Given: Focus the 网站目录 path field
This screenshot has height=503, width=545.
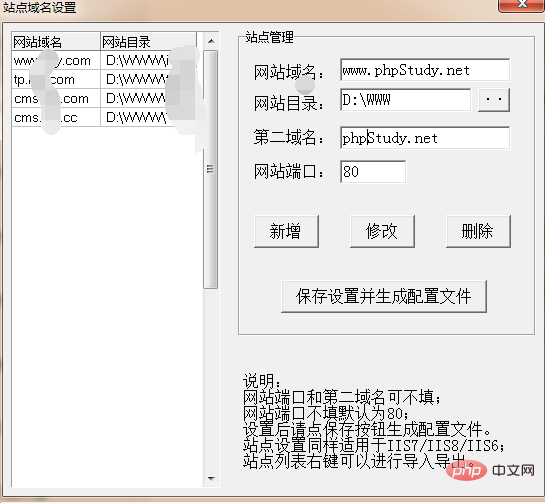Looking at the screenshot, I should coord(405,100).
